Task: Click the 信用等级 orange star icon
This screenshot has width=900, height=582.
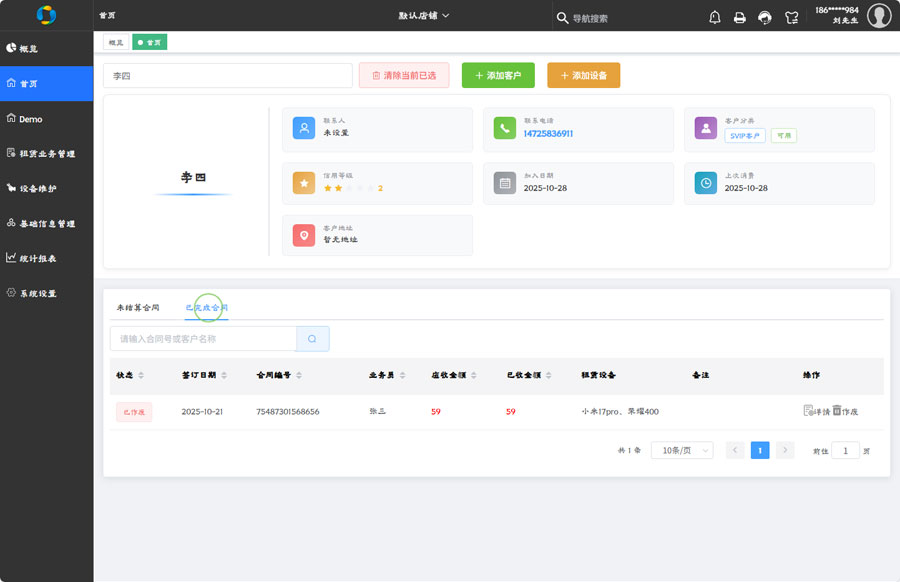Action: (304, 183)
